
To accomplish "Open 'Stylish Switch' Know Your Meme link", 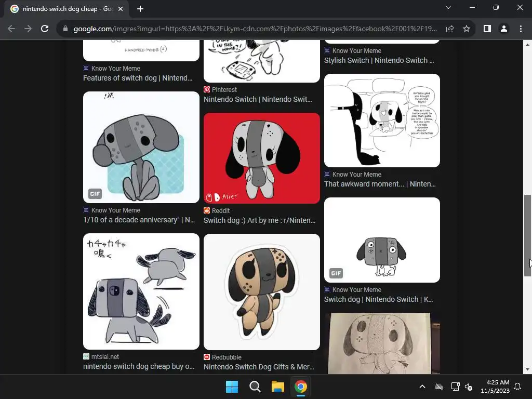I will pyautogui.click(x=379, y=60).
